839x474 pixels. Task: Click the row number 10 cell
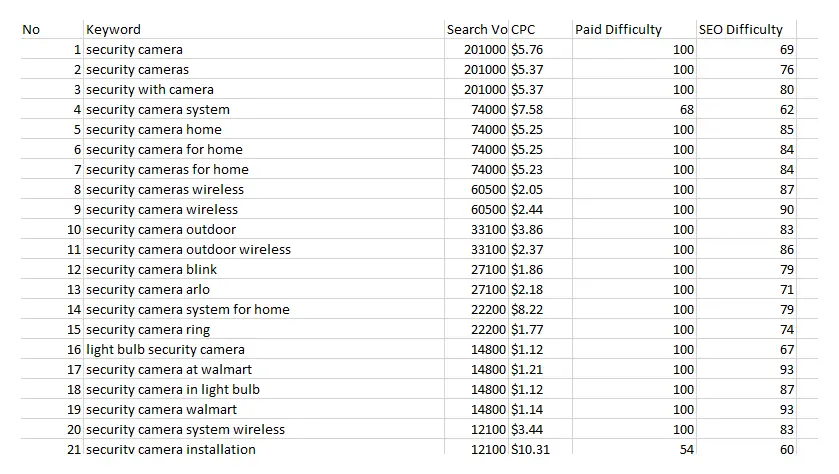coord(52,230)
